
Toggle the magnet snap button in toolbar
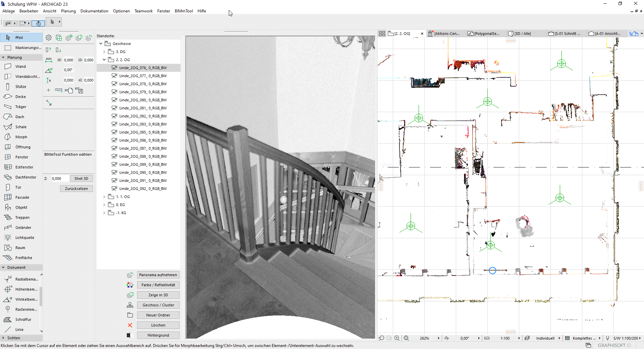[38, 23]
